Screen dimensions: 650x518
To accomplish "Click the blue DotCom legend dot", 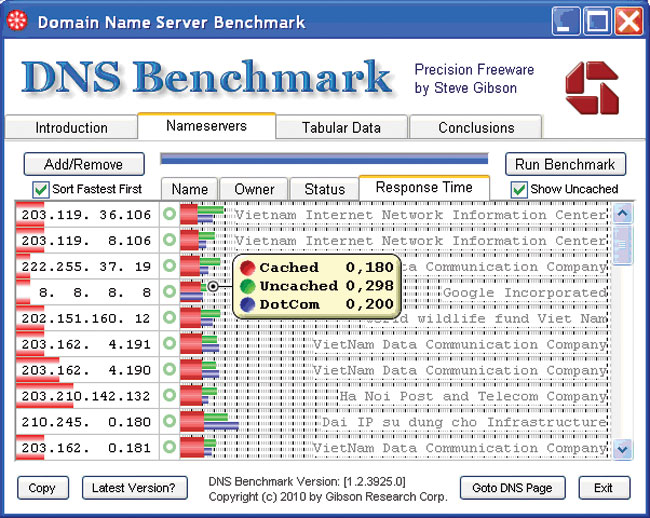I will [x=247, y=304].
